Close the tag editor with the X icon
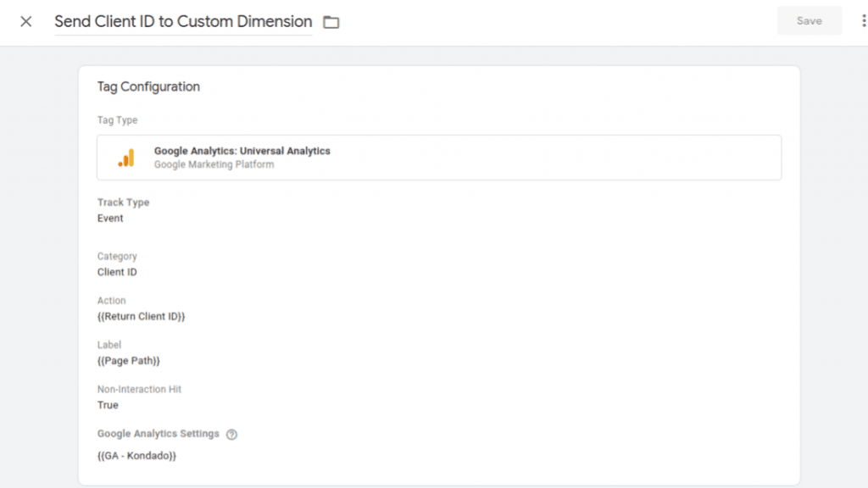The height and width of the screenshot is (488, 868). point(26,21)
